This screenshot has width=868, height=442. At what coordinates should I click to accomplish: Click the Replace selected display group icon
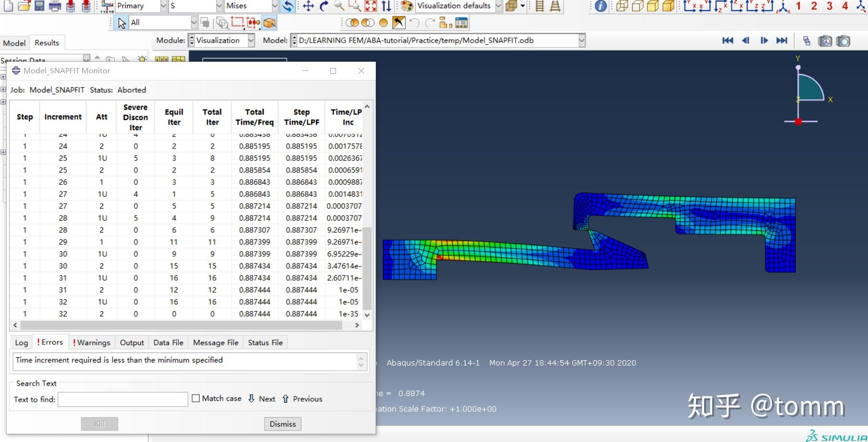[352, 23]
